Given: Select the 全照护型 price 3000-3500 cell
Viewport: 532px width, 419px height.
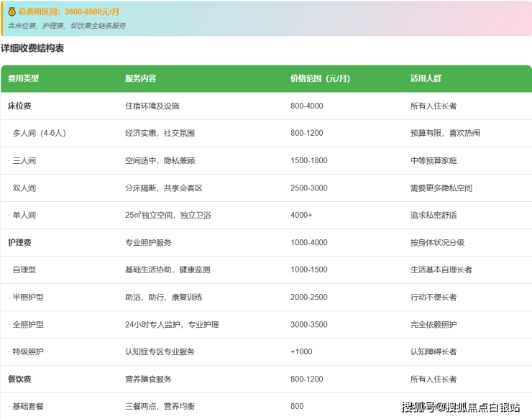Looking at the screenshot, I should pos(308,324).
